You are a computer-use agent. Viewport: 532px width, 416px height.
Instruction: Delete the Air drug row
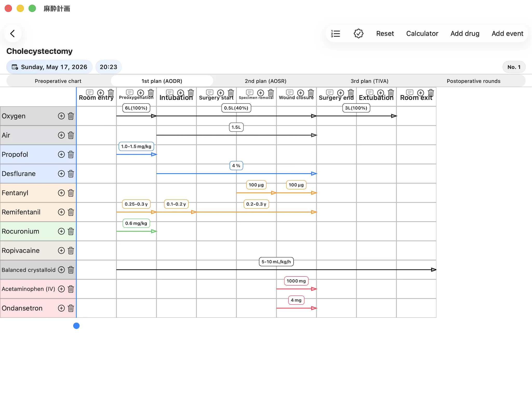point(71,135)
